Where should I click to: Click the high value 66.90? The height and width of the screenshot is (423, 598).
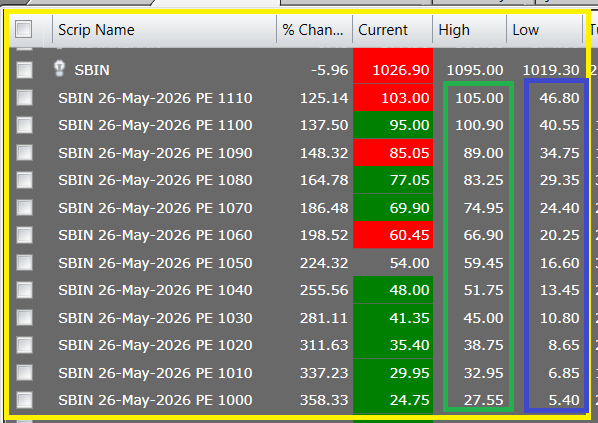point(483,235)
